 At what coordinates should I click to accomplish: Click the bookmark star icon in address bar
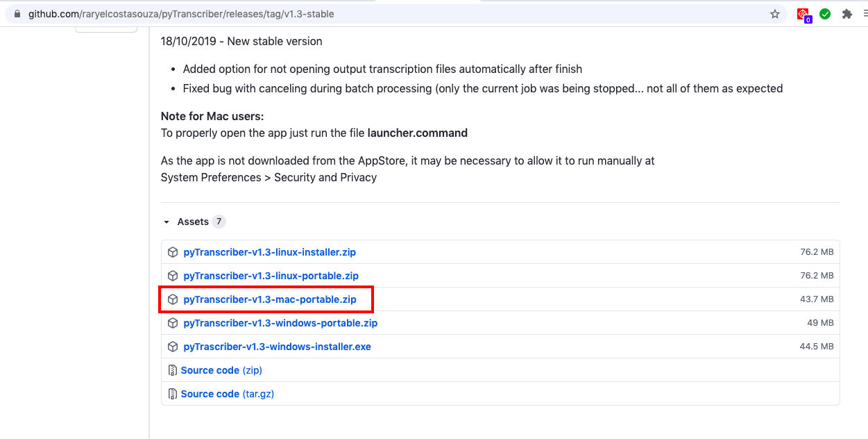point(775,14)
